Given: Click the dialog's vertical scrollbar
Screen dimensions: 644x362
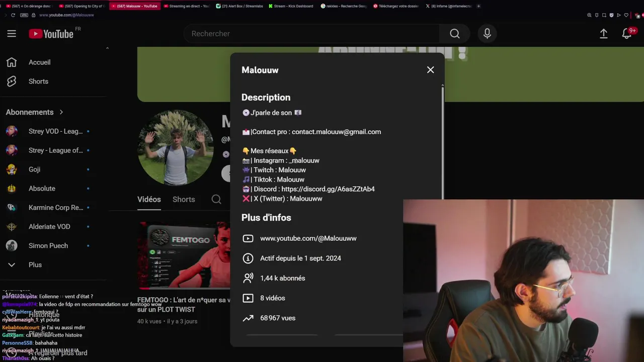Looking at the screenshot, I should [x=443, y=142].
